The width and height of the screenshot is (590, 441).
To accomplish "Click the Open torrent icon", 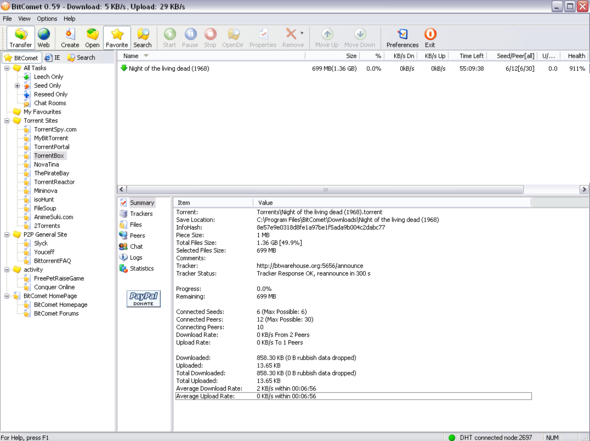I will pyautogui.click(x=92, y=38).
